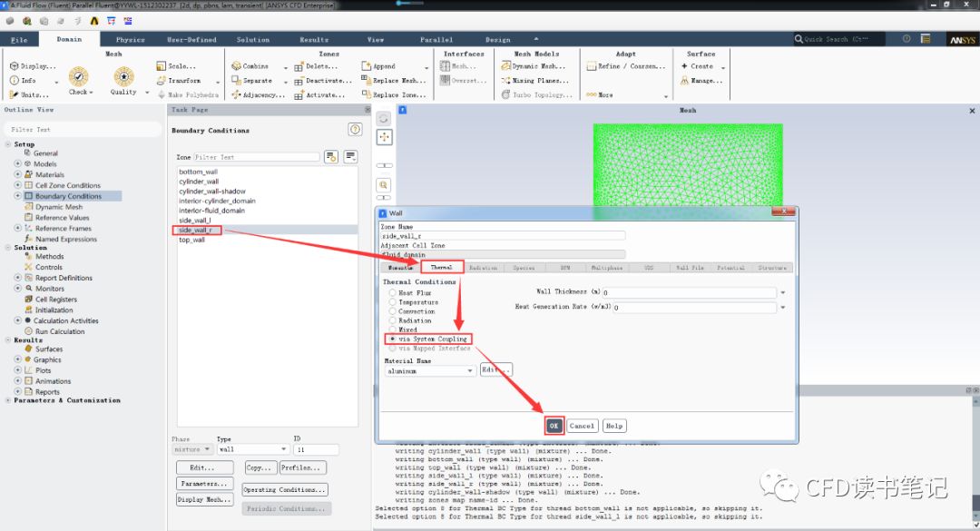Click the Activate zones tool

(x=319, y=94)
